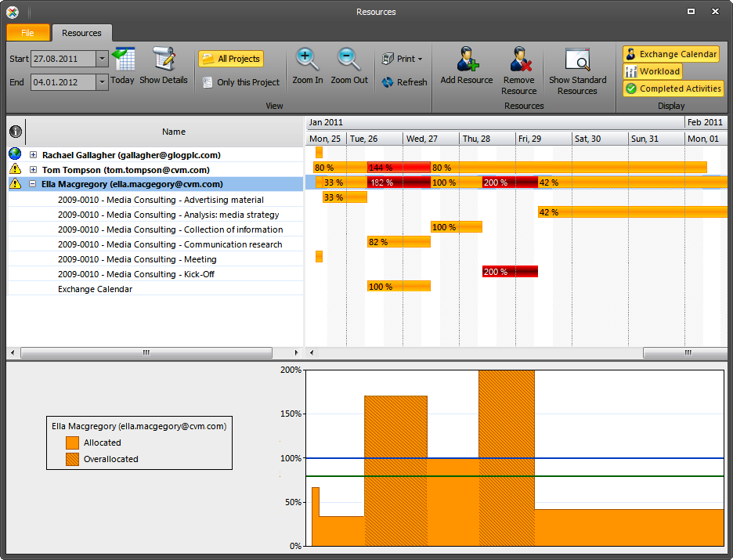The width and height of the screenshot is (733, 560).
Task: Toggle the Workload display
Action: pyautogui.click(x=652, y=71)
